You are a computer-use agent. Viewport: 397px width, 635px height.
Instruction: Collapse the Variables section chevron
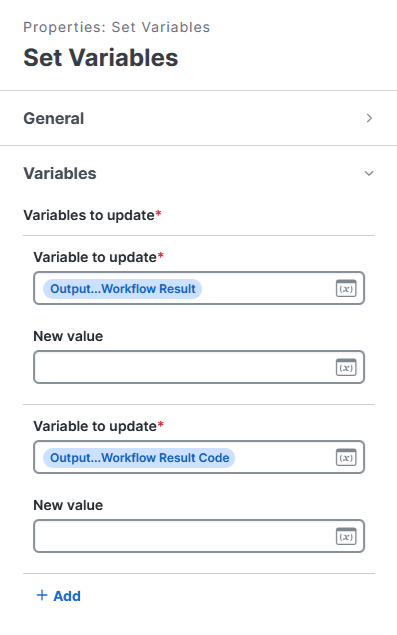click(369, 173)
